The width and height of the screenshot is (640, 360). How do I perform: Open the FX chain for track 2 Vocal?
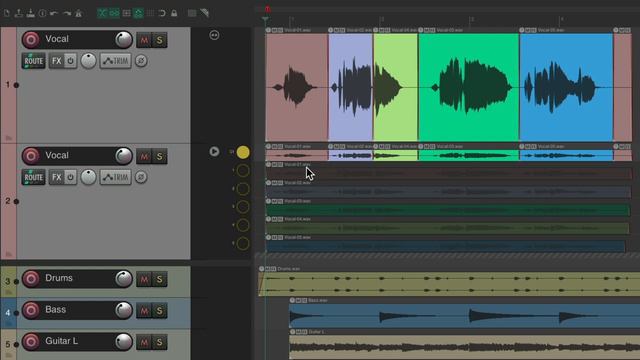coord(56,177)
